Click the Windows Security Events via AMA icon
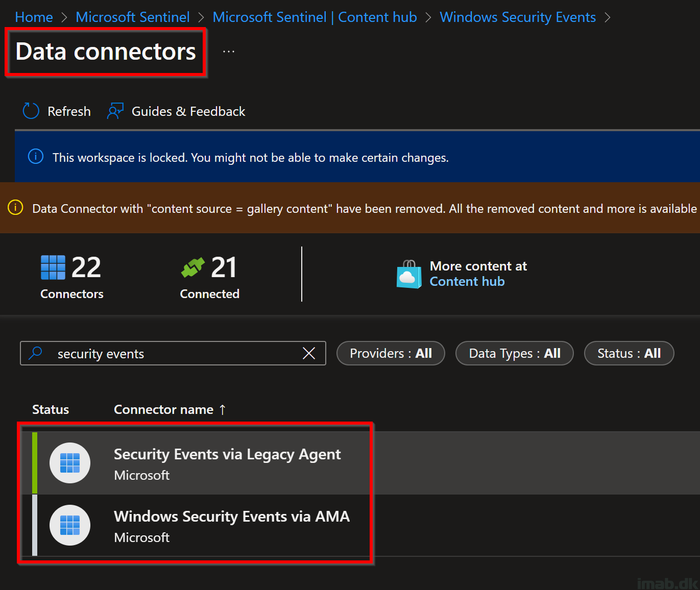This screenshot has height=590, width=700. click(x=70, y=525)
